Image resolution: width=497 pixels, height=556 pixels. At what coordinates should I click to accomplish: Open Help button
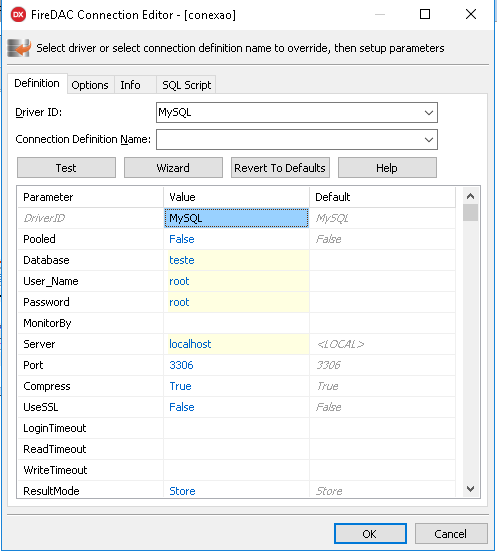(x=387, y=168)
